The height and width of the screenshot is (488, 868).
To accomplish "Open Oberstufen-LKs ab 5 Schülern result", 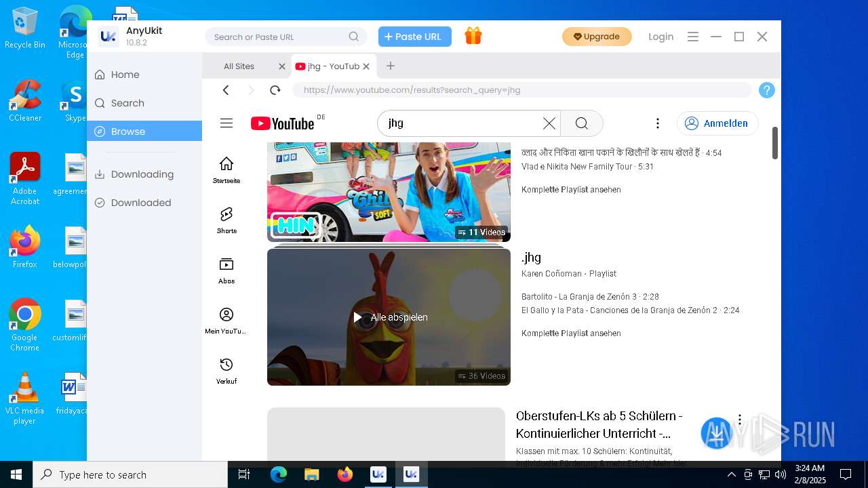I will click(x=599, y=424).
